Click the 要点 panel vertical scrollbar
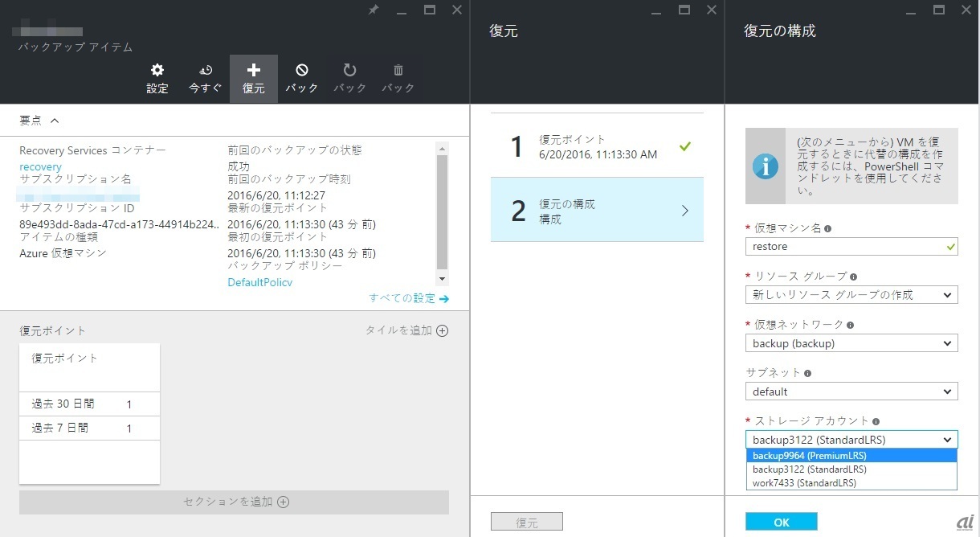Image resolution: width=980 pixels, height=537 pixels. tap(442, 213)
